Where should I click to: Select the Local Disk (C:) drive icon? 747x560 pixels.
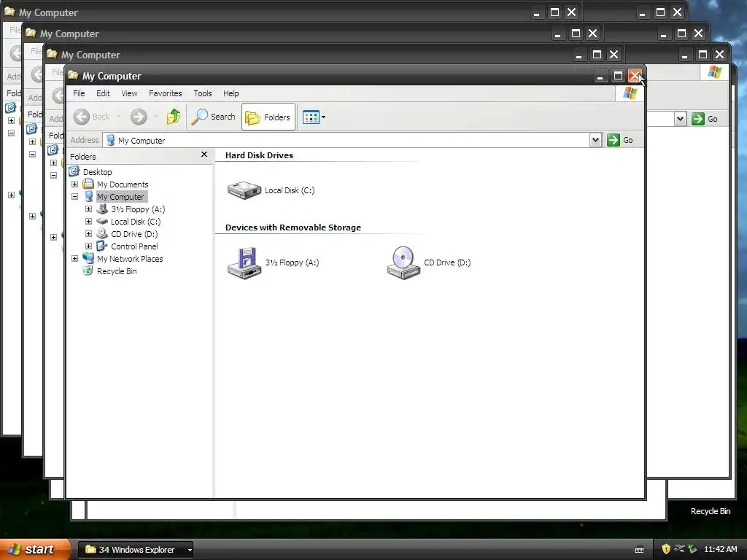[244, 190]
